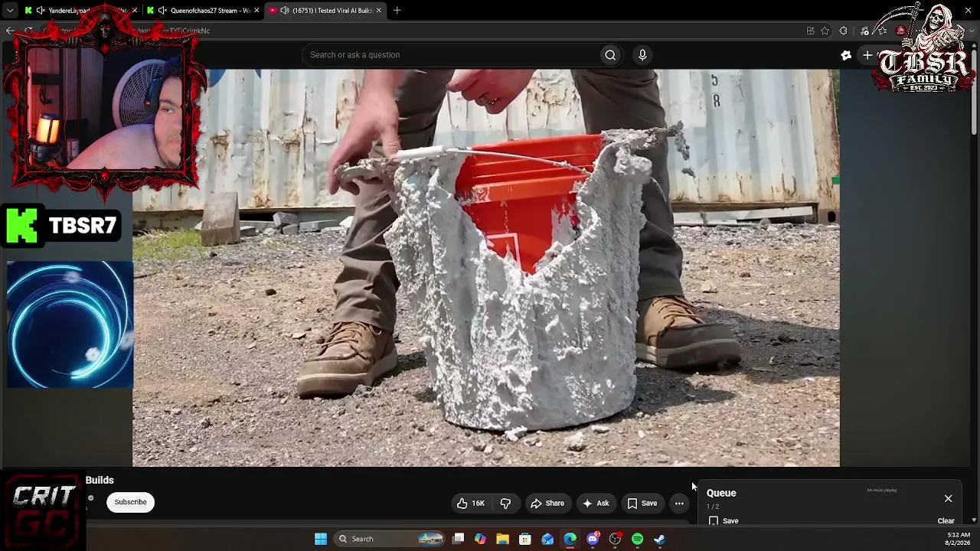The image size is (980, 551).
Task: Mute the Queenofchaos27 Stream tab audio
Action: pos(162,11)
